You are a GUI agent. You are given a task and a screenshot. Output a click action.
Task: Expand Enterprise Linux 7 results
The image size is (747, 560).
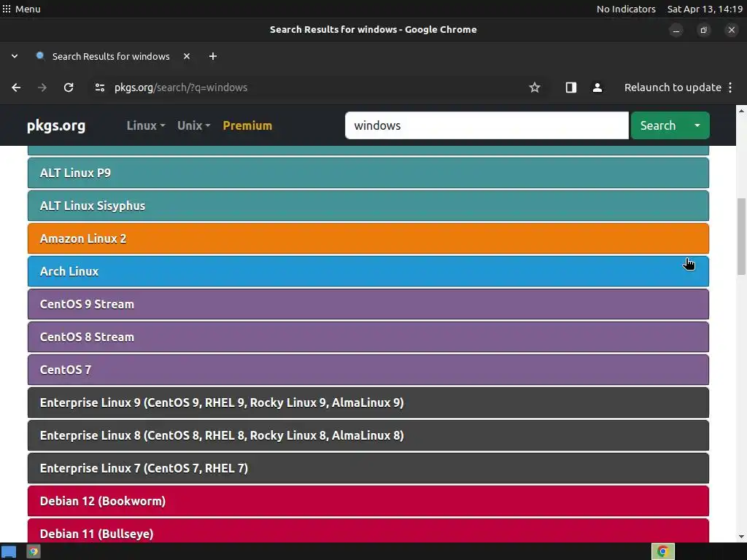[368, 469]
